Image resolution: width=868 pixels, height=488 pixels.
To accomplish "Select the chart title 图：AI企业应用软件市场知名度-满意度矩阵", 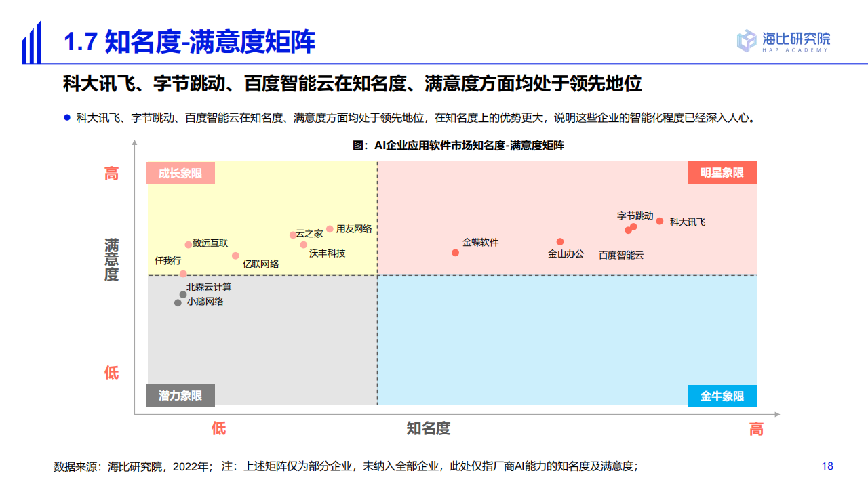I will (458, 146).
